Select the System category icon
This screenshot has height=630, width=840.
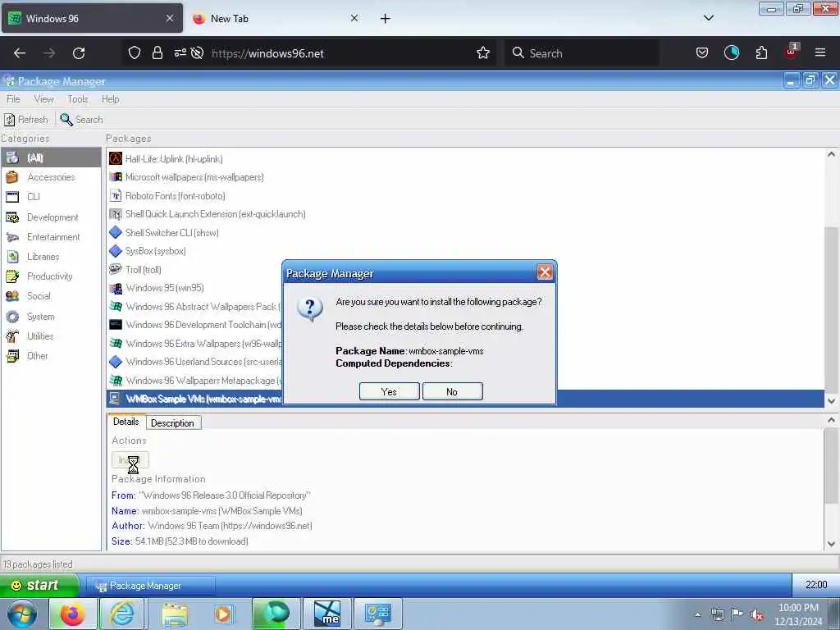point(12,317)
